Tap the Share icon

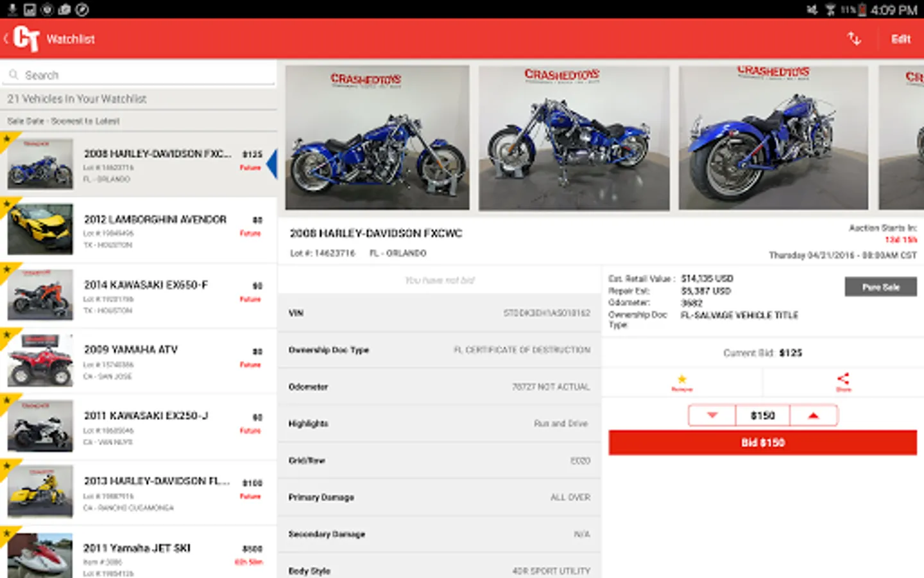coord(843,382)
